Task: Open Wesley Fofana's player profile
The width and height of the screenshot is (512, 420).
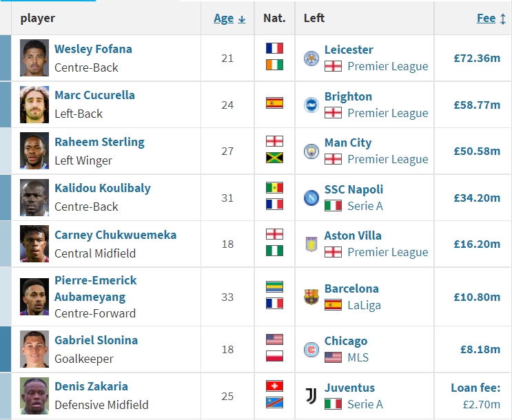Action: click(94, 50)
